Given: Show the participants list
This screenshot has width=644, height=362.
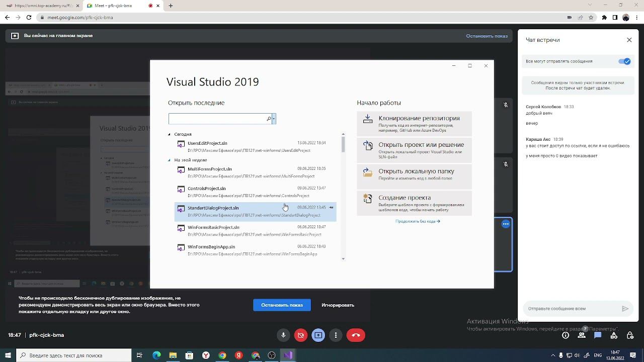Looking at the screenshot, I should coord(582,335).
